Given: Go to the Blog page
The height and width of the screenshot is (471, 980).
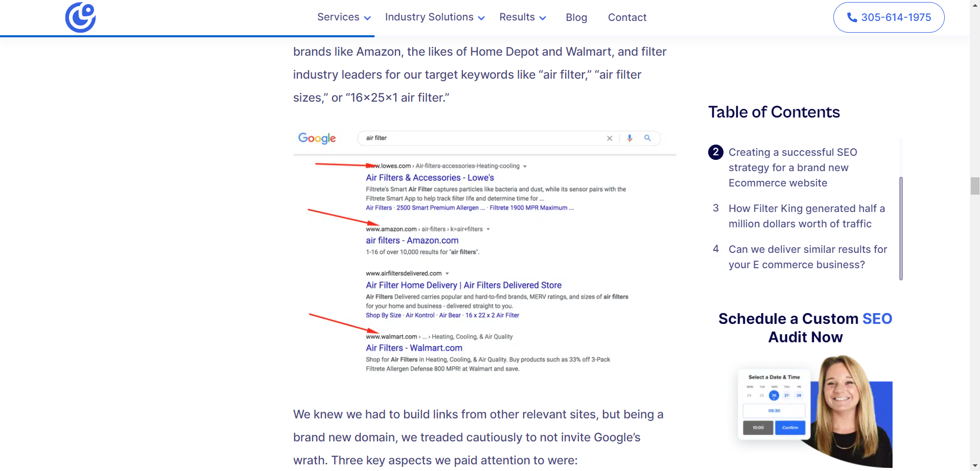Looking at the screenshot, I should [x=576, y=17].
